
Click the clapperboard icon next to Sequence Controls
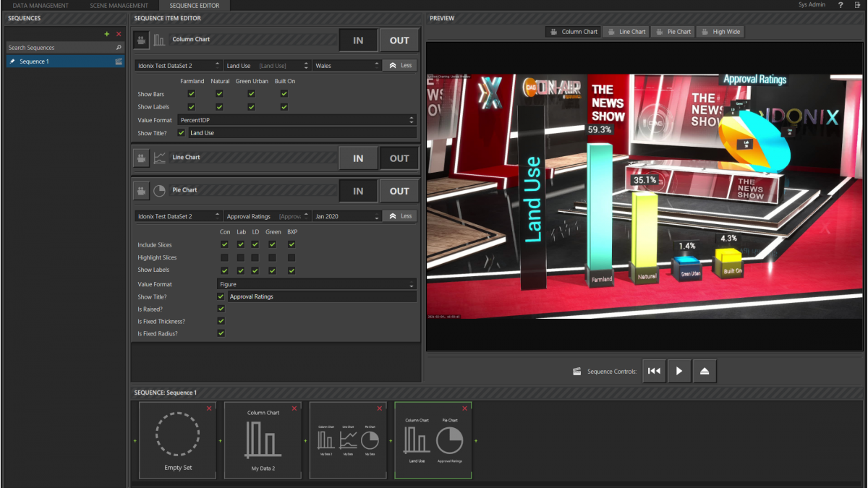[576, 370]
